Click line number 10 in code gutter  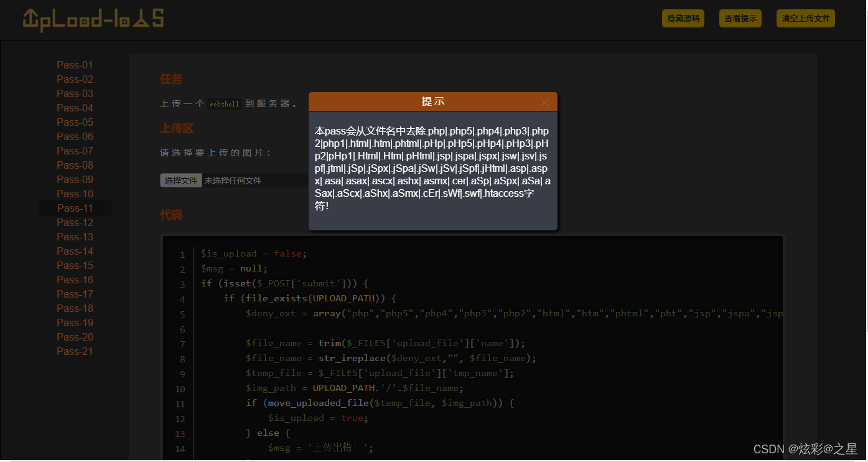[x=180, y=389]
